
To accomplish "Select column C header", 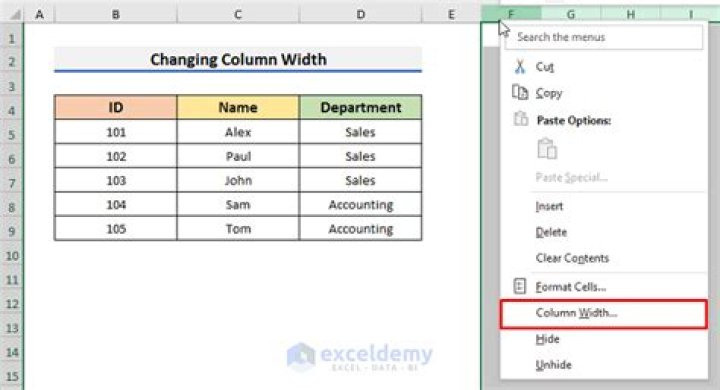I will coord(238,15).
